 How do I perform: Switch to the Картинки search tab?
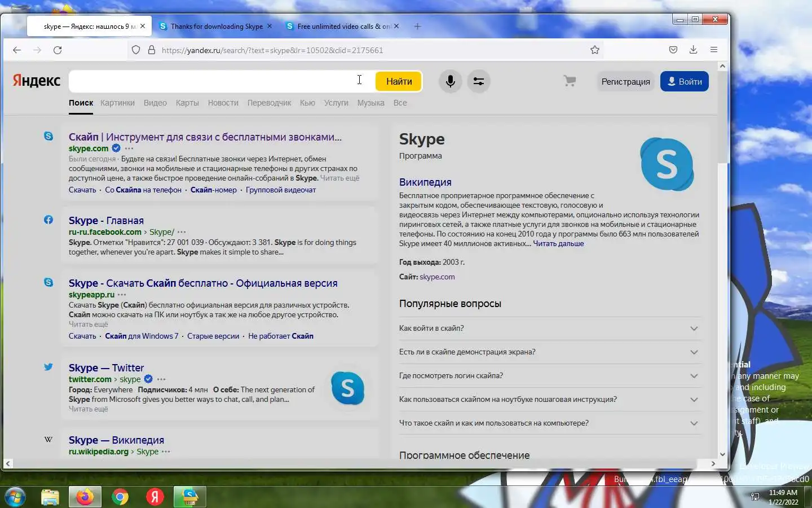click(117, 103)
